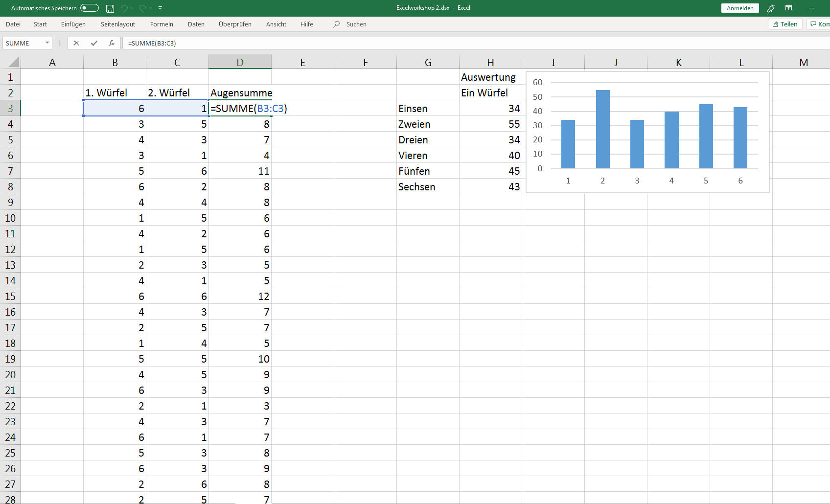Switch to the Einfügen ribbon tab
The image size is (830, 504).
coord(73,24)
